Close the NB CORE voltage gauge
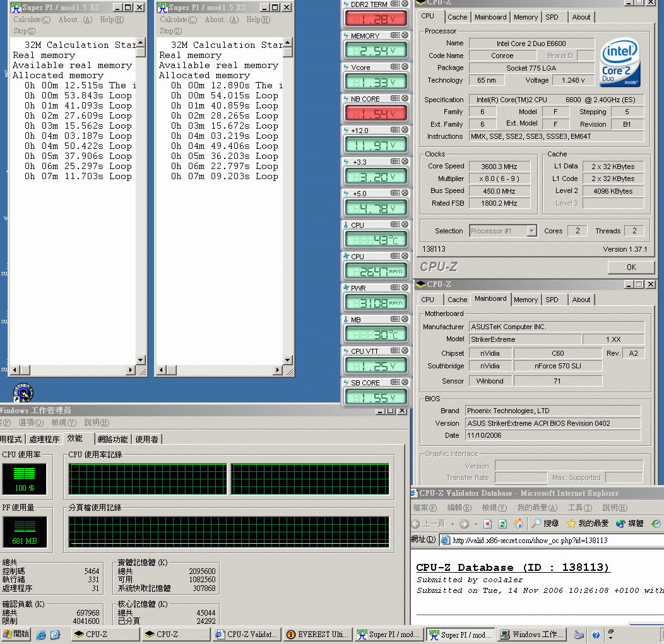The image size is (664, 644). [405, 98]
